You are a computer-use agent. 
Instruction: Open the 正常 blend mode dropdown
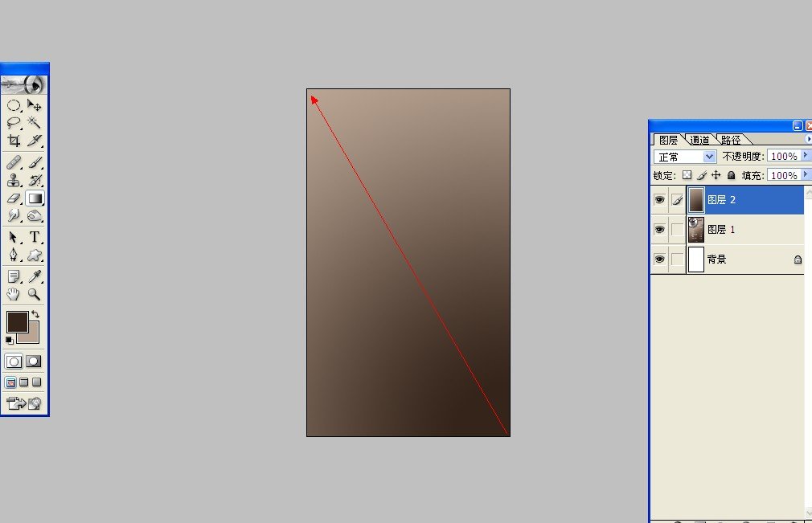click(685, 157)
